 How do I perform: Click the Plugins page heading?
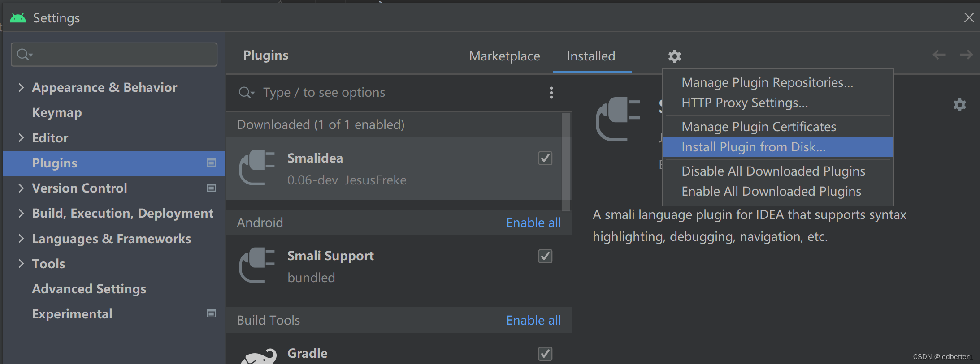point(265,55)
